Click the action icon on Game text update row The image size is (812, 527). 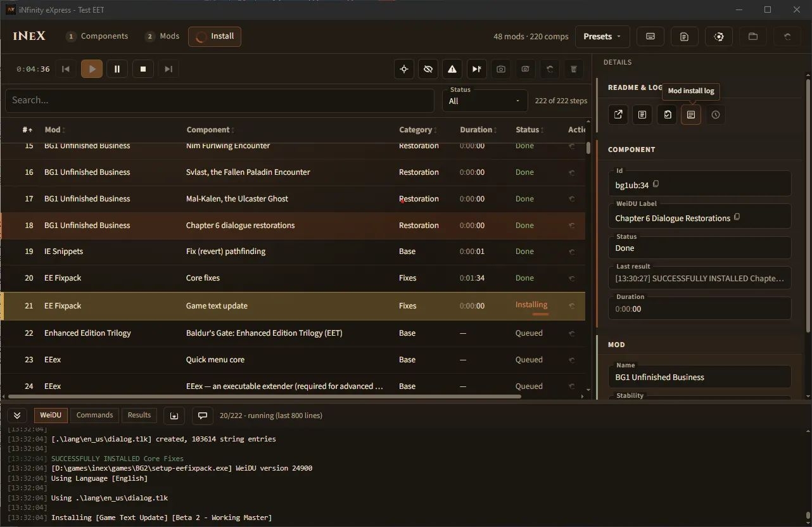click(x=572, y=306)
